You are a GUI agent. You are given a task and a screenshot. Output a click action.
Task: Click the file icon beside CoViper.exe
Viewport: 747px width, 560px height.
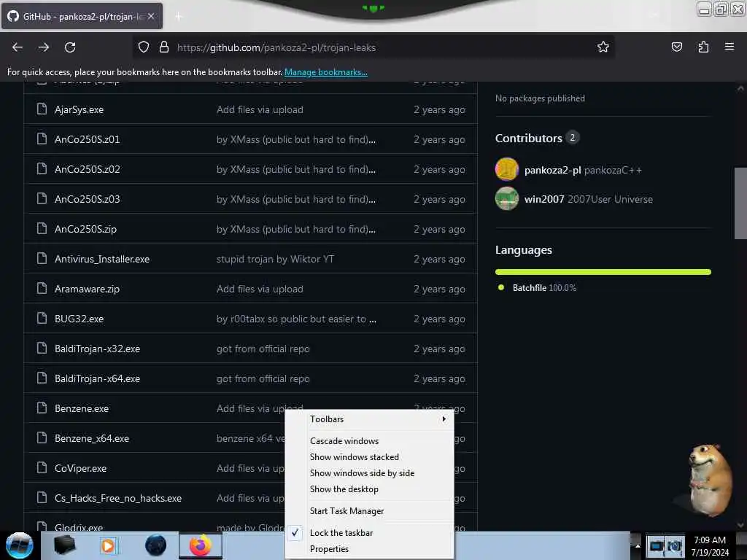[42, 468]
